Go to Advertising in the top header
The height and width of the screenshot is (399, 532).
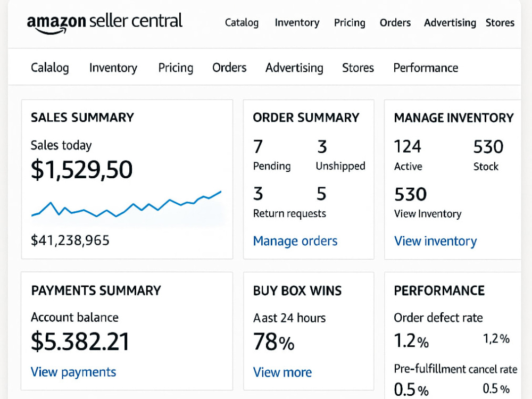click(x=450, y=23)
